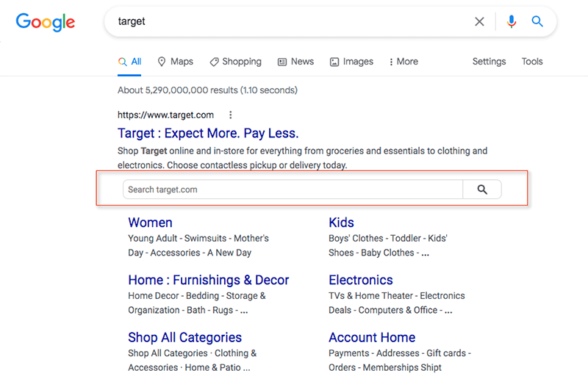Click the Images picture icon
The image size is (588, 387).
pos(334,62)
